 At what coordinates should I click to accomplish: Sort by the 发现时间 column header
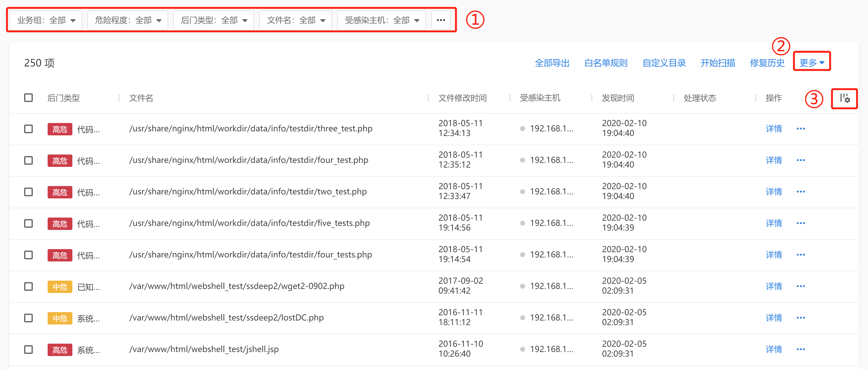tap(618, 98)
